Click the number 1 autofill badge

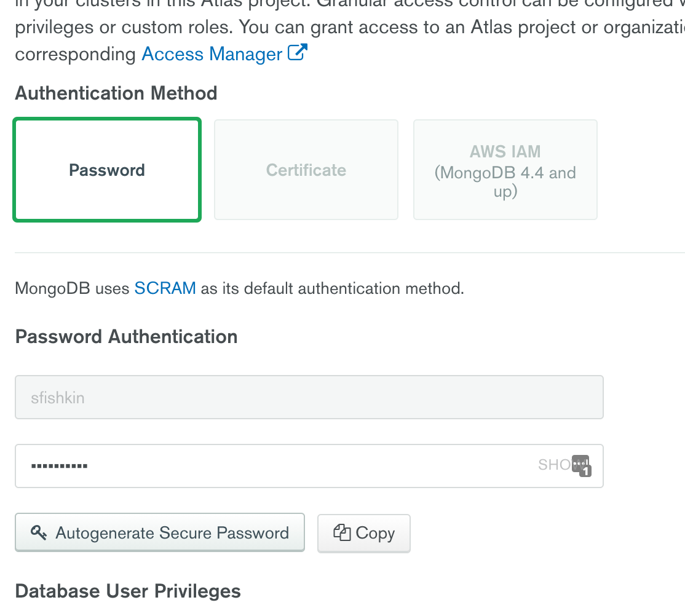(585, 472)
